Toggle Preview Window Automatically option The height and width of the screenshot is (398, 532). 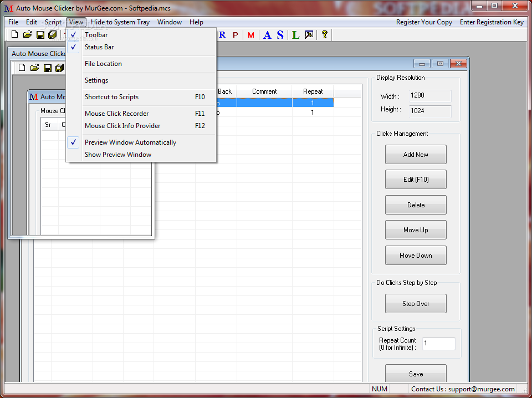[x=141, y=142]
